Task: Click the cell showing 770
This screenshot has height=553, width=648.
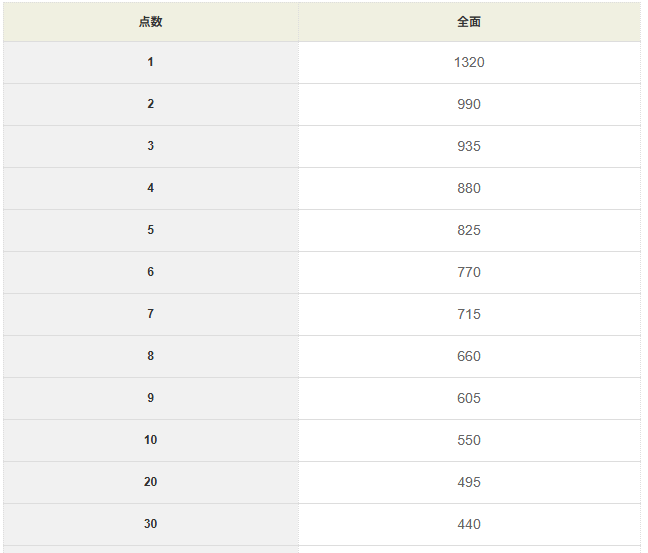Action: coord(468,273)
